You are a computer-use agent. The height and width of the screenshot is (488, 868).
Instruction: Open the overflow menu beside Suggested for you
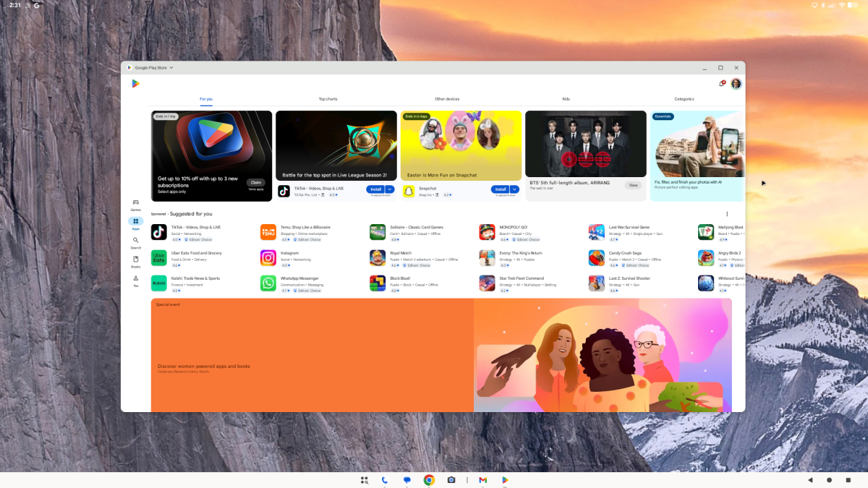tap(727, 213)
